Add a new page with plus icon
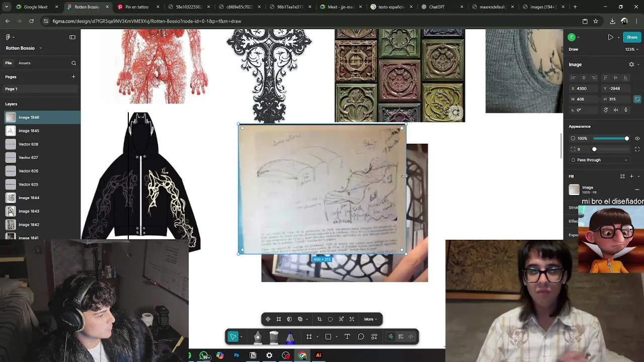The width and height of the screenshot is (644, 362). click(73, 77)
